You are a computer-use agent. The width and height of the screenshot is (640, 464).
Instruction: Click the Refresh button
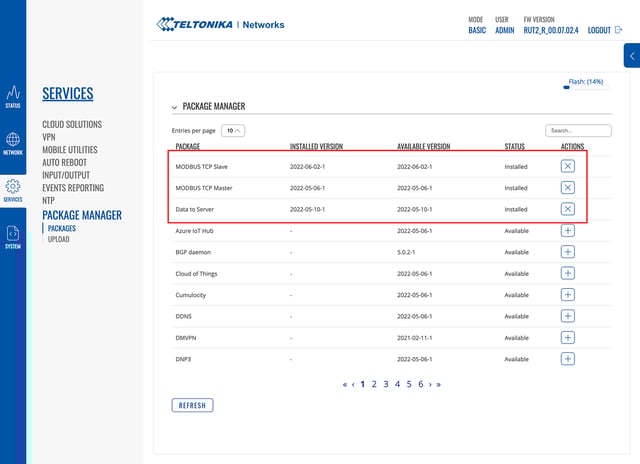[192, 405]
